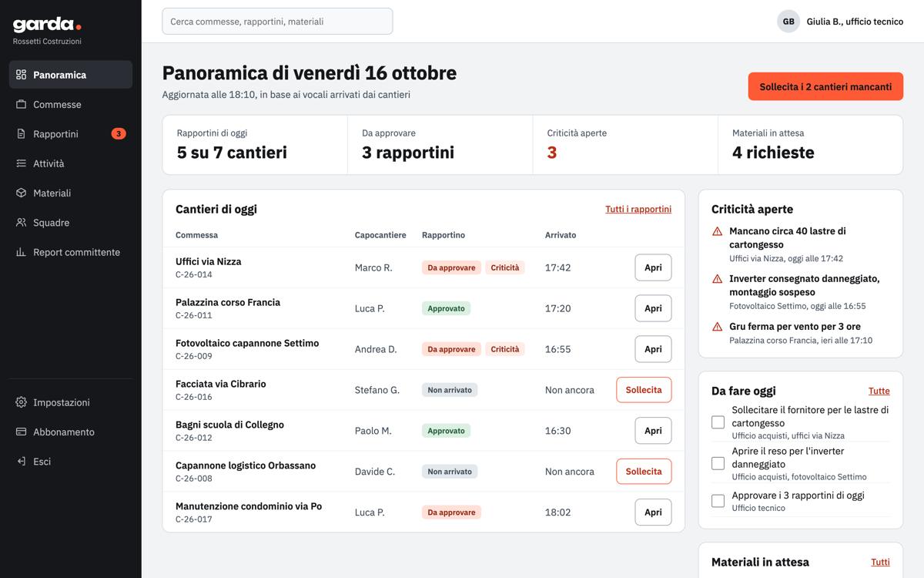Click 'Criticità' tag on Fotovoltaico capannone Settimo
The height and width of the screenshot is (578, 924).
point(505,349)
